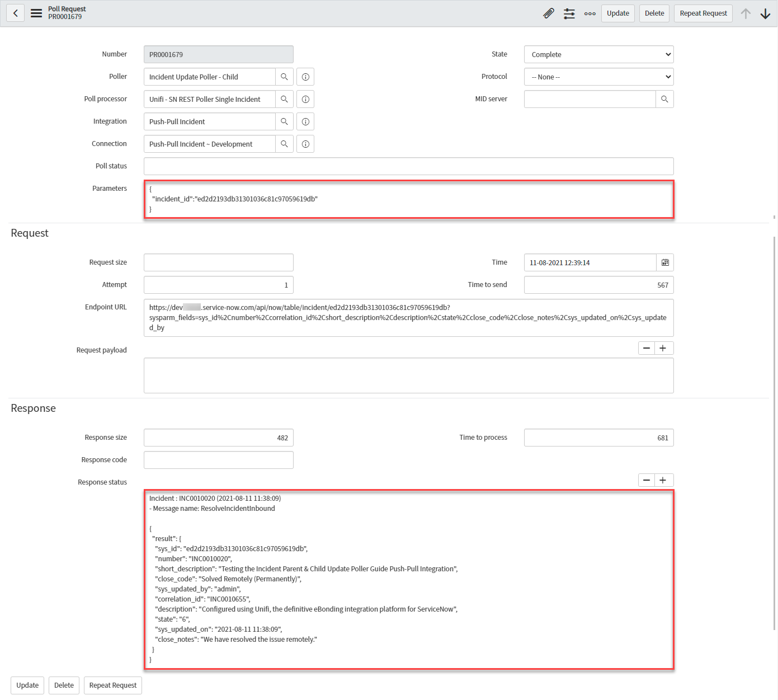Go to next record with down arrow

(765, 13)
